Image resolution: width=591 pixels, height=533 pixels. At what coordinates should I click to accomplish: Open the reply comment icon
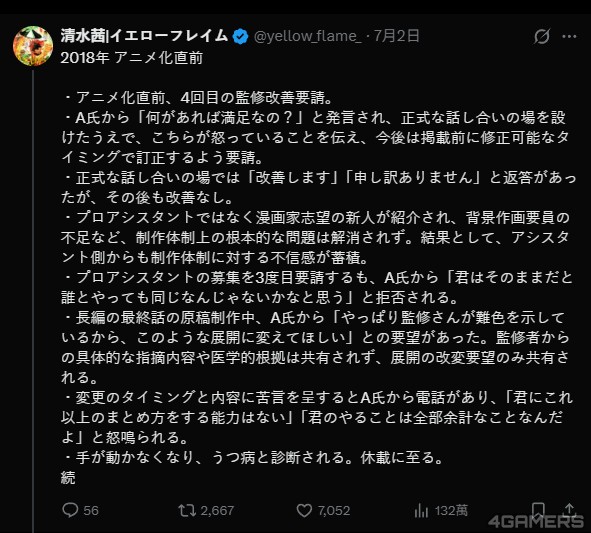70,510
